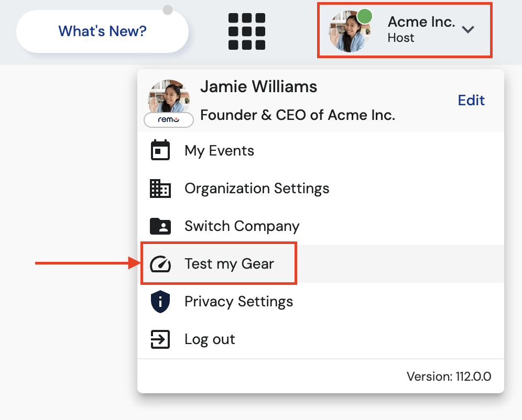Click the green online status dot

pos(365,16)
